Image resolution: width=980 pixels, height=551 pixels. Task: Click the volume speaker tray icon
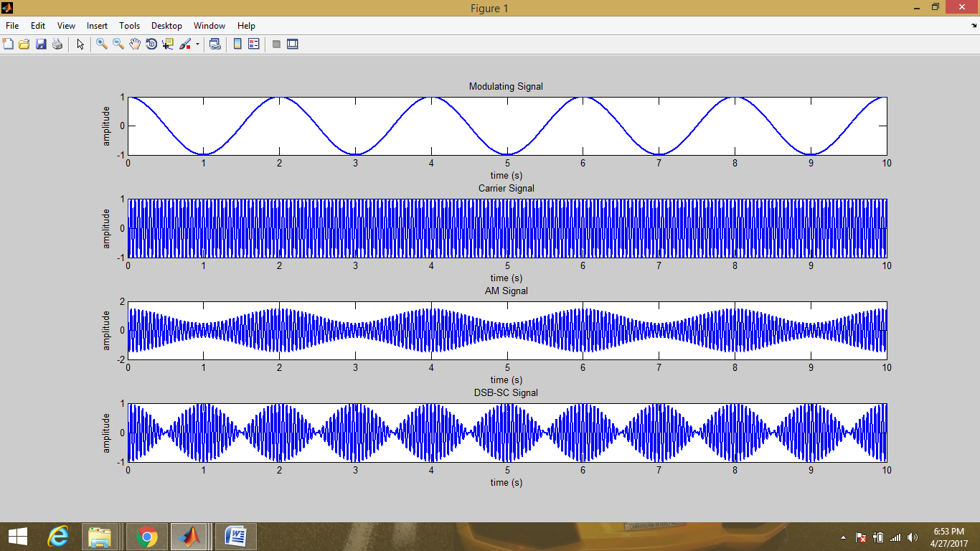pyautogui.click(x=913, y=537)
